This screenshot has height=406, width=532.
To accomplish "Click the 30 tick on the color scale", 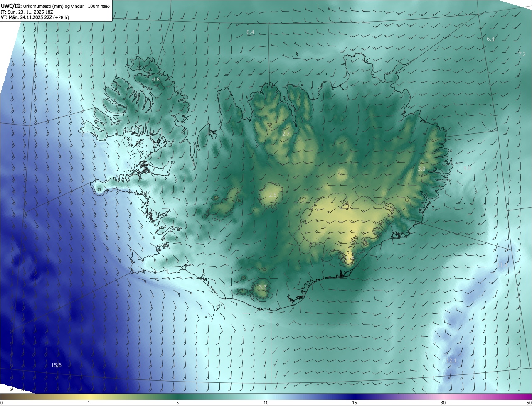I will pos(443,403).
